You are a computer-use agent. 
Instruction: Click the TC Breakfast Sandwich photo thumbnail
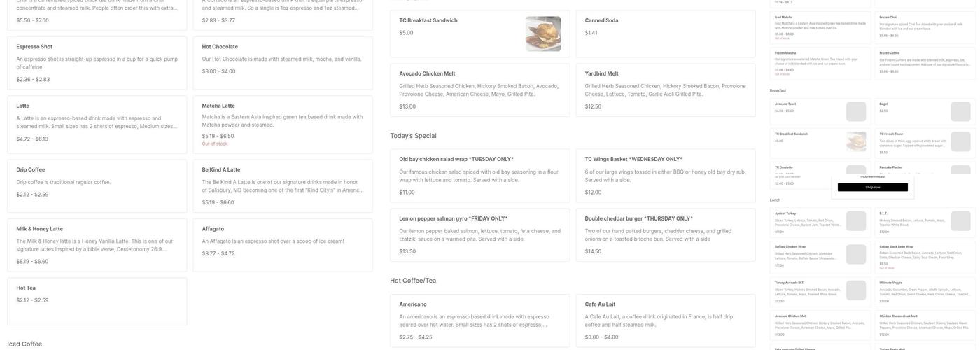543,34
